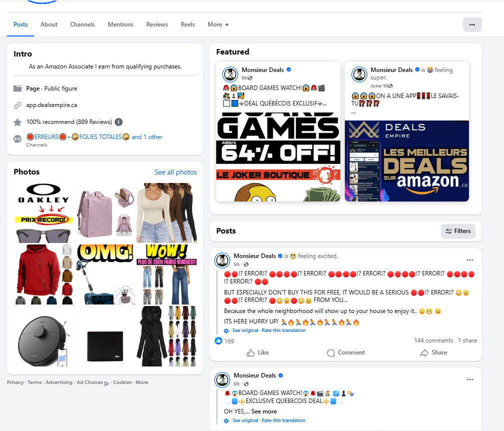Expand the More dropdown in page tabs
Screen dimensions: 504x431
[x=218, y=24]
